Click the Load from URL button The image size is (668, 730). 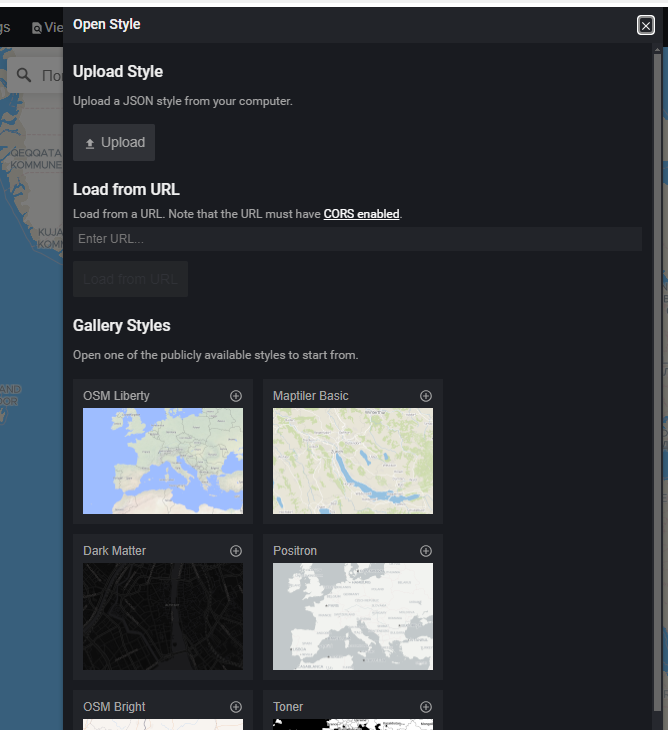pyautogui.click(x=130, y=279)
